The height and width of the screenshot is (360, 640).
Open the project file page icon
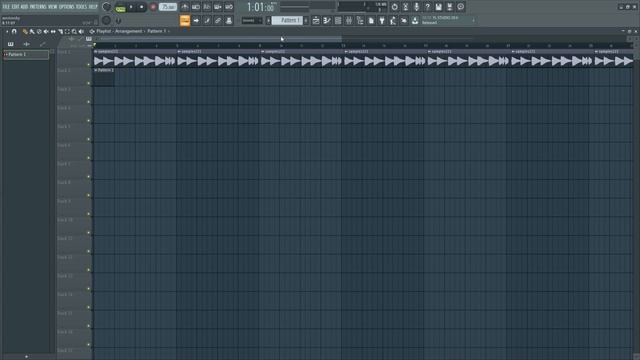[371, 20]
